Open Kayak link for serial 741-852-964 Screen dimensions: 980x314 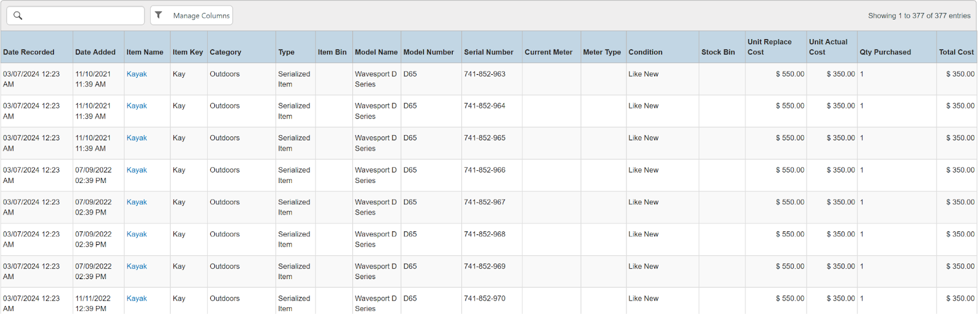tap(137, 106)
